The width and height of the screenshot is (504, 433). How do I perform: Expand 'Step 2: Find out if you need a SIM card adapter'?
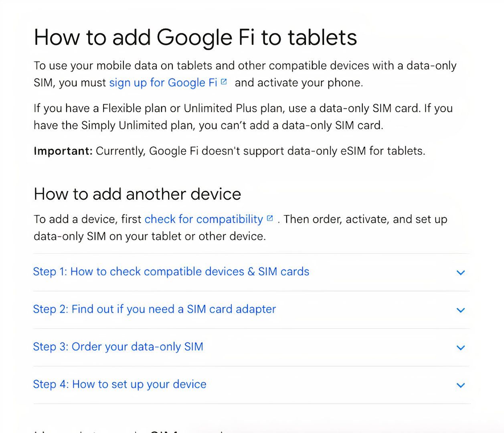click(154, 309)
